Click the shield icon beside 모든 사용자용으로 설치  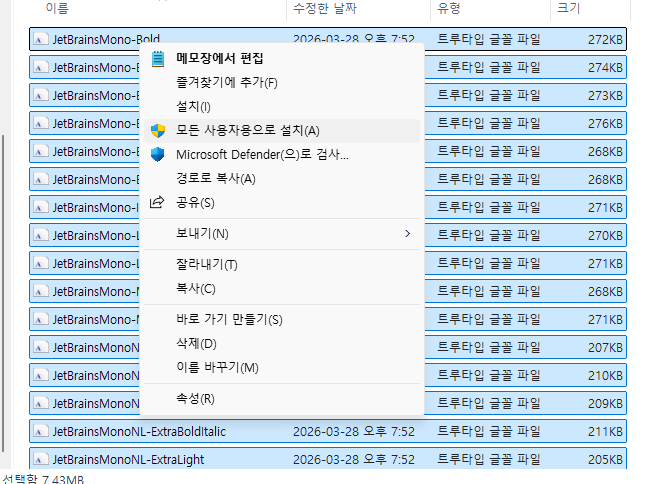pos(158,131)
